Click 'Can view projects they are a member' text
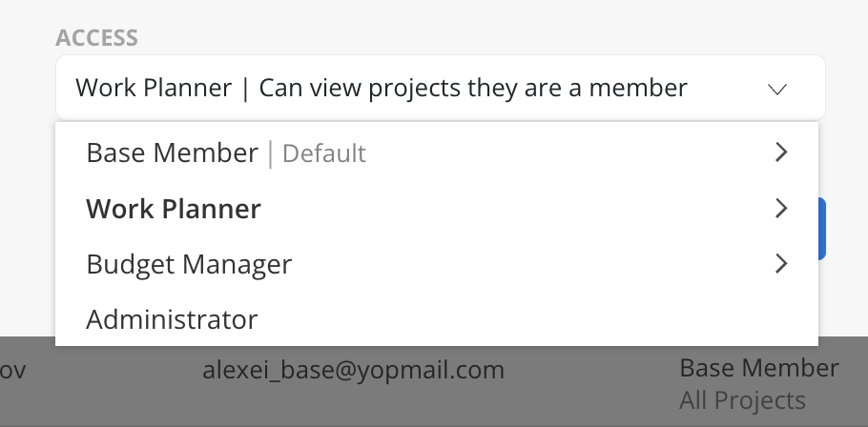The image size is (868, 427). (473, 88)
